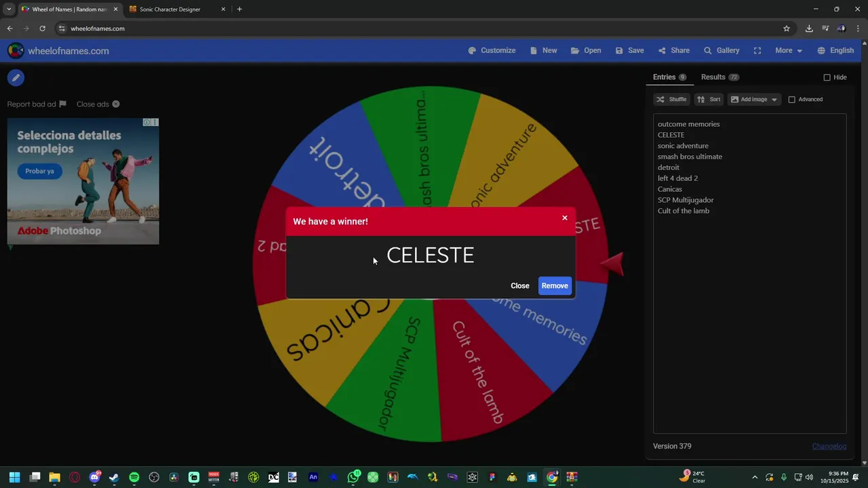Click the 'left 4 dead 2' entry line
Screen dimensions: 868x488
(677, 178)
